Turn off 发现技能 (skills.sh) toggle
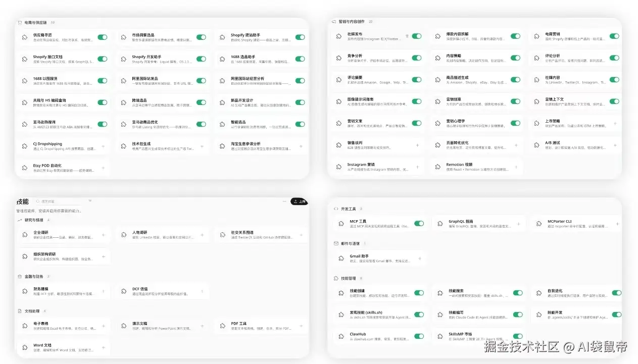 (x=419, y=315)
